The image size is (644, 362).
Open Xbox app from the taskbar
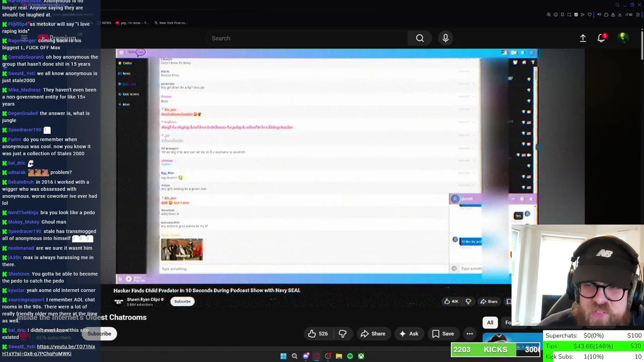361,356
